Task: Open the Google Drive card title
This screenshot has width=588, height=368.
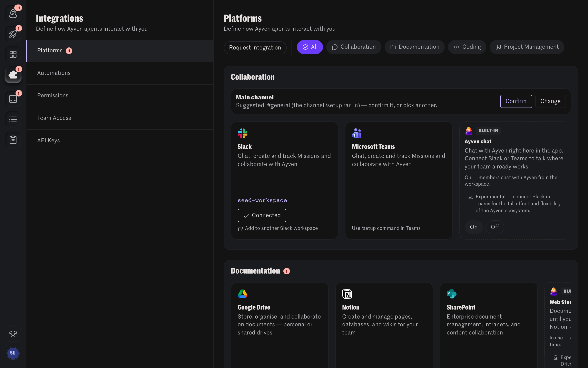Action: point(254,307)
